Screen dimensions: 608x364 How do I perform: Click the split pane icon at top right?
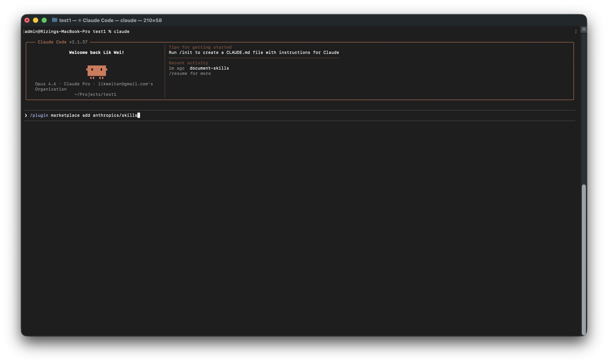click(584, 29)
